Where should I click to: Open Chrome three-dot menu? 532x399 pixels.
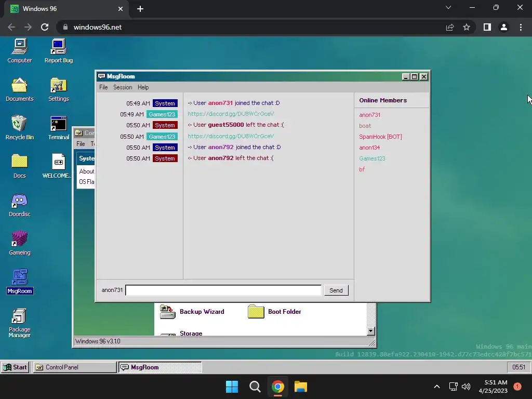point(521,27)
